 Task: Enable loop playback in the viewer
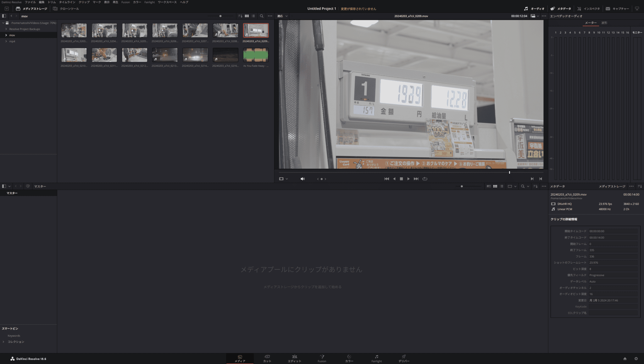[x=425, y=178]
